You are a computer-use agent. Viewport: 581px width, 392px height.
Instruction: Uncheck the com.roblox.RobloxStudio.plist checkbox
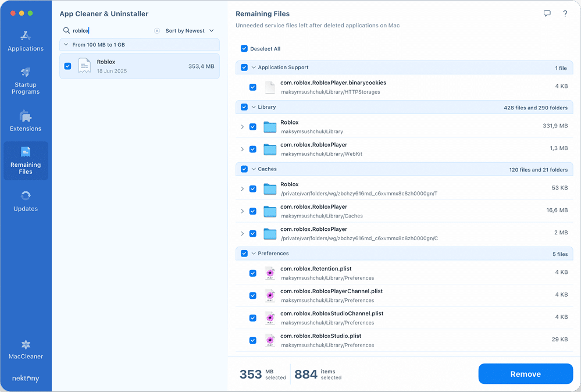[253, 340]
